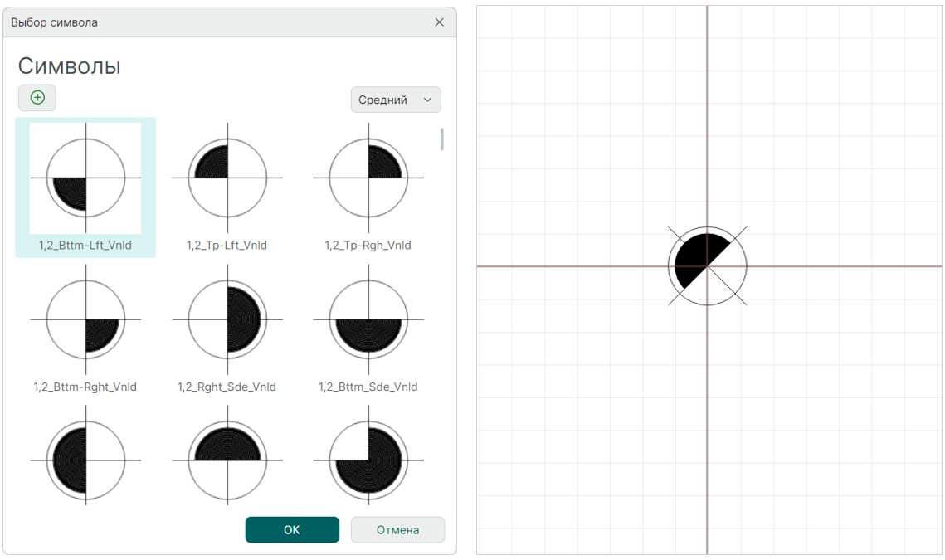Select the 1,2_Bttm_Sde_Vnld symbol thumbnail
The height and width of the screenshot is (560, 945).
[368, 319]
